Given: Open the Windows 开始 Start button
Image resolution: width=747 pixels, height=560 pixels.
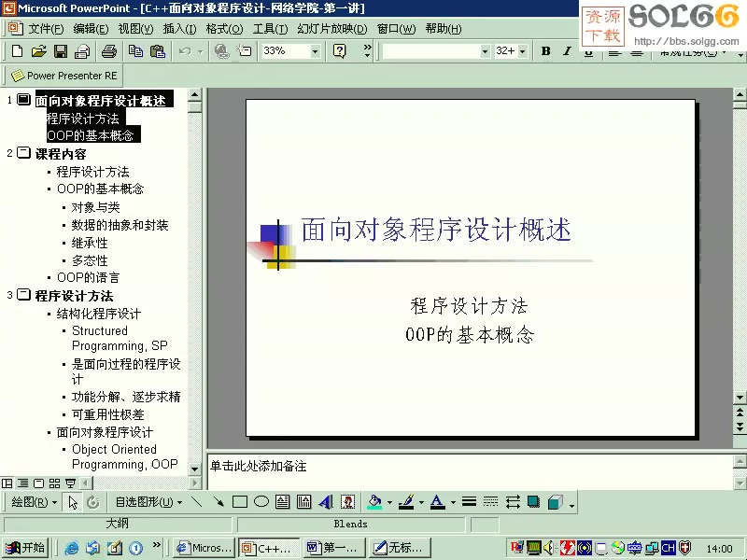Looking at the screenshot, I should pos(25,548).
